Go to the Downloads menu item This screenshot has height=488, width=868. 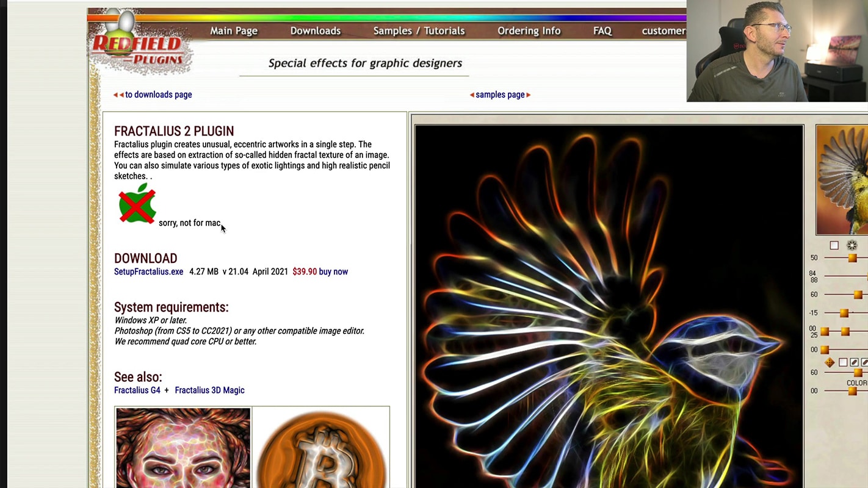(x=316, y=30)
